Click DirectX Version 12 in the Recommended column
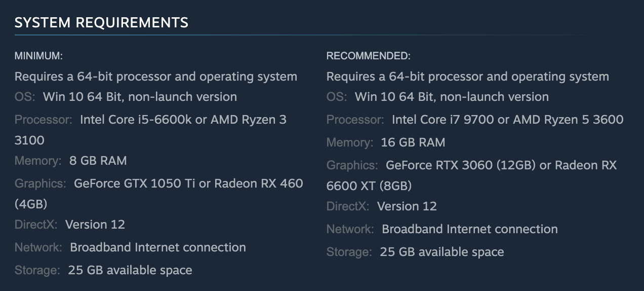This screenshot has height=291, width=644. click(407, 206)
